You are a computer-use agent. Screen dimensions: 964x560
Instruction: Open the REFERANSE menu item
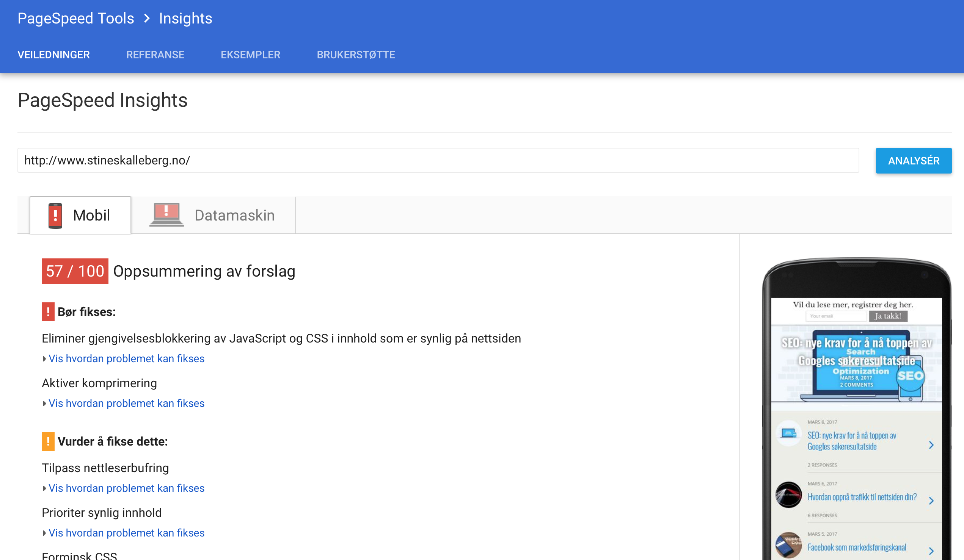155,55
